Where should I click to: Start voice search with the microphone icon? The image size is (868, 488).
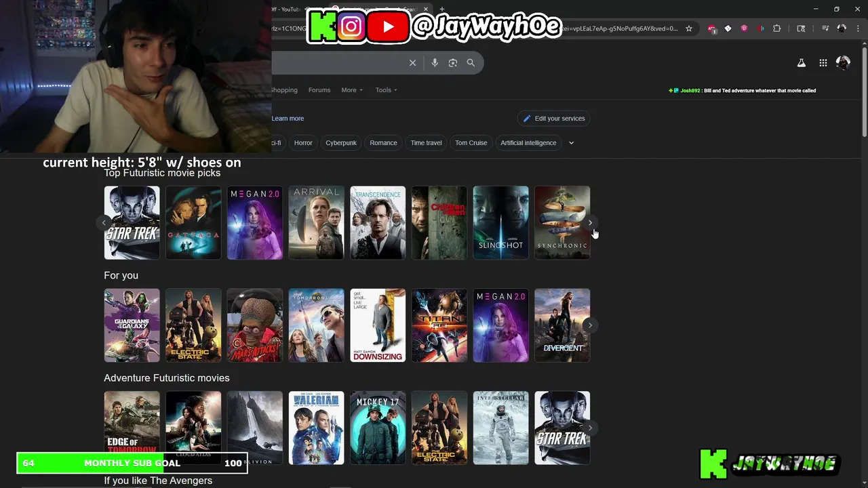[435, 62]
